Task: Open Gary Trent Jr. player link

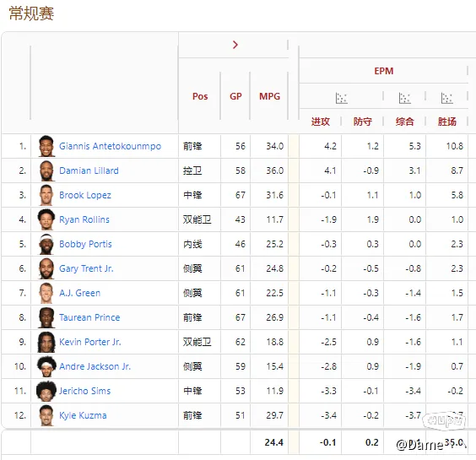Action: coord(86,268)
